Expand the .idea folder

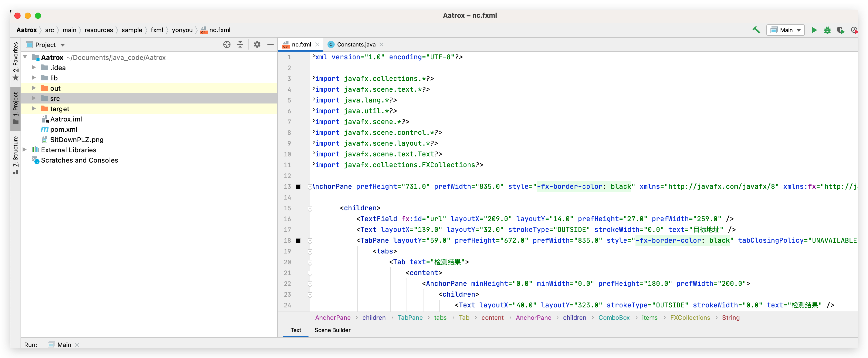coord(34,68)
